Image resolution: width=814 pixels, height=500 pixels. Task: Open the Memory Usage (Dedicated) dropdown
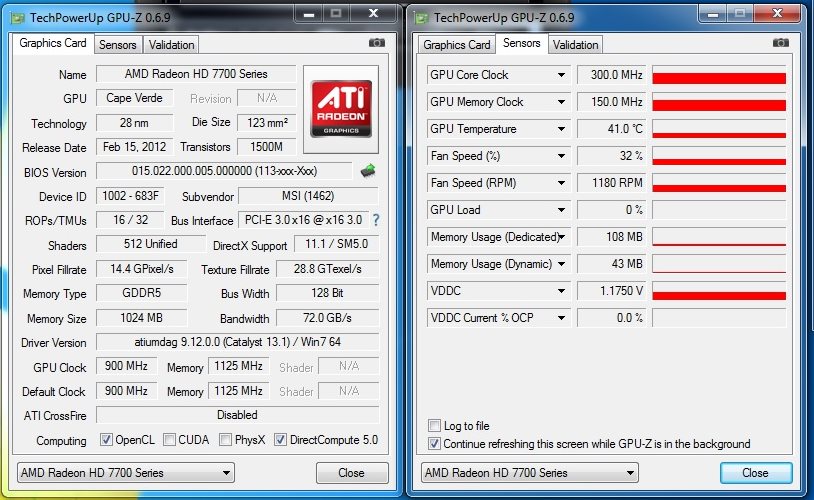point(561,237)
